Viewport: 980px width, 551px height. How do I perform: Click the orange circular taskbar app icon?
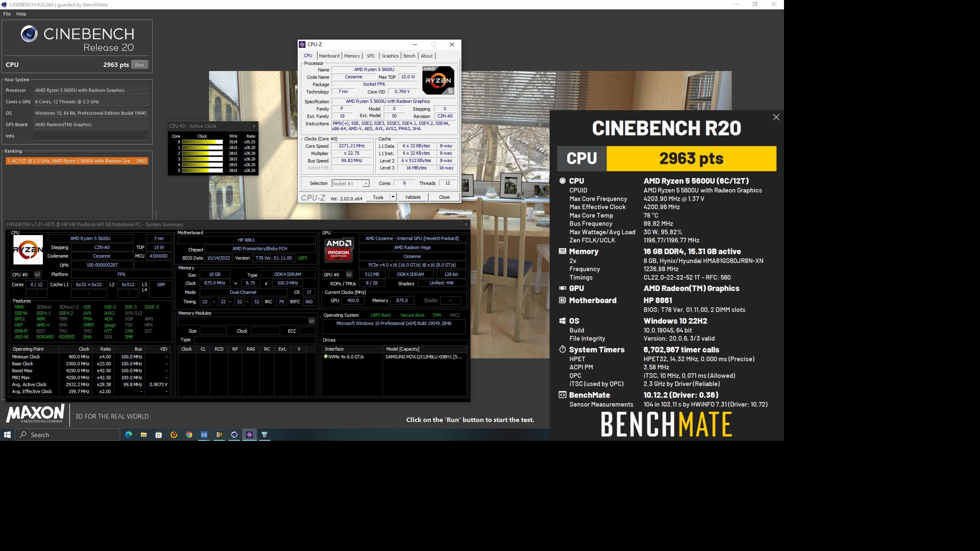coord(174,435)
